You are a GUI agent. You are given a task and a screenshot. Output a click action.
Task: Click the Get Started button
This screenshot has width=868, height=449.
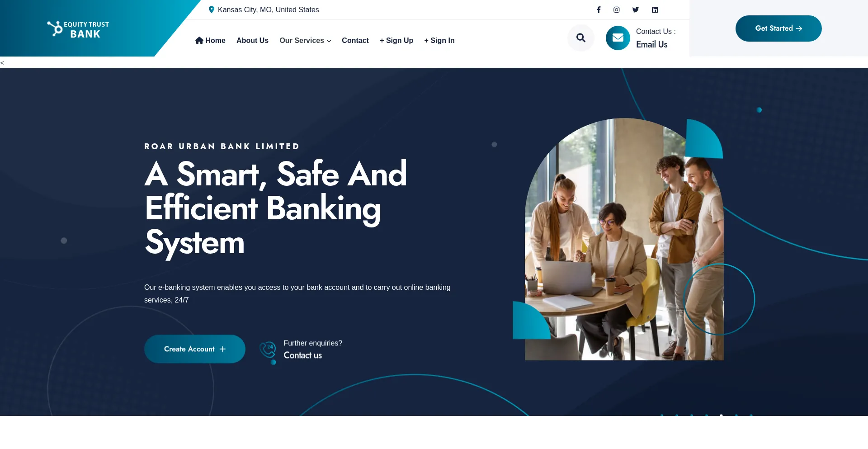click(x=778, y=28)
